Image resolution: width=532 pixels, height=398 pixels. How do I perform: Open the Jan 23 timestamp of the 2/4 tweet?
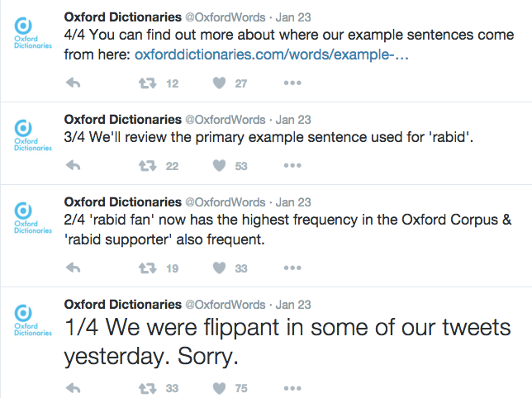[x=293, y=202]
